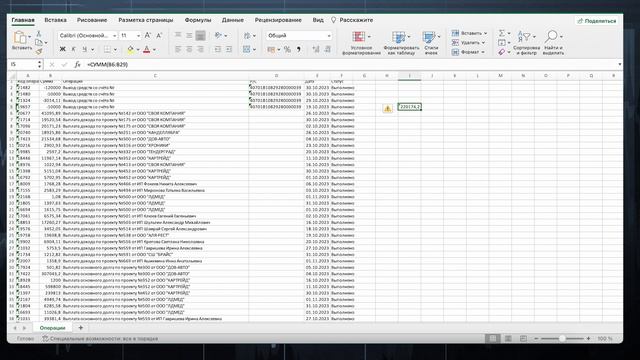This screenshot has width=640, height=360.
Task: Open the Данные tab
Action: pos(233,20)
